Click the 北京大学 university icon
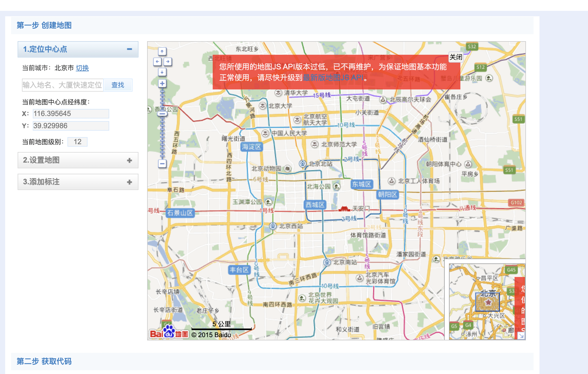 [x=263, y=105]
